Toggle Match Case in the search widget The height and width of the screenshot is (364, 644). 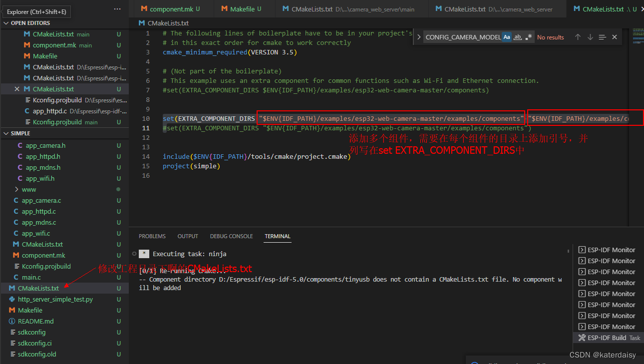click(x=506, y=37)
